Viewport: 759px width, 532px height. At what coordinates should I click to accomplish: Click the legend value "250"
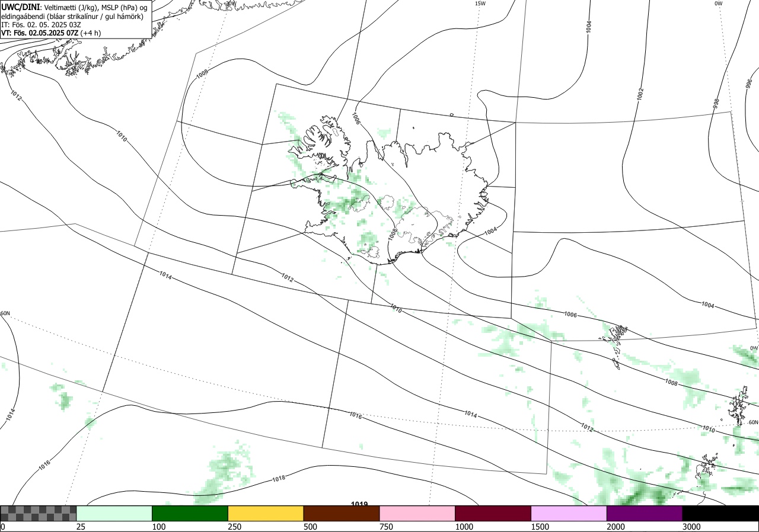(234, 527)
